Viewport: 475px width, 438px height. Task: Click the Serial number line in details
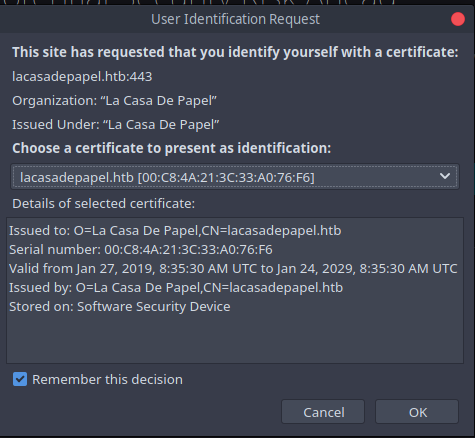[141, 250]
